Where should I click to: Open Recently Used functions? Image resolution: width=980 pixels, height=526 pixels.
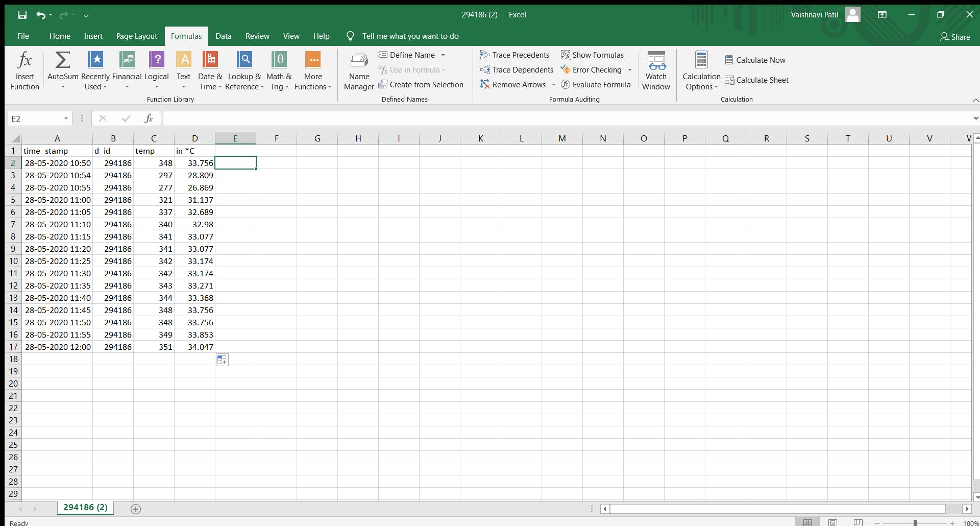click(x=95, y=70)
